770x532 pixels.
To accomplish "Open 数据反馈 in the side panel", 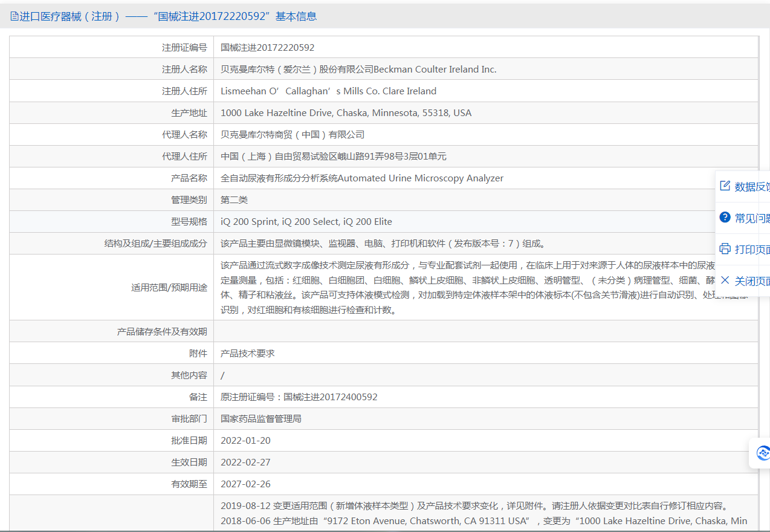I will pyautogui.click(x=752, y=187).
